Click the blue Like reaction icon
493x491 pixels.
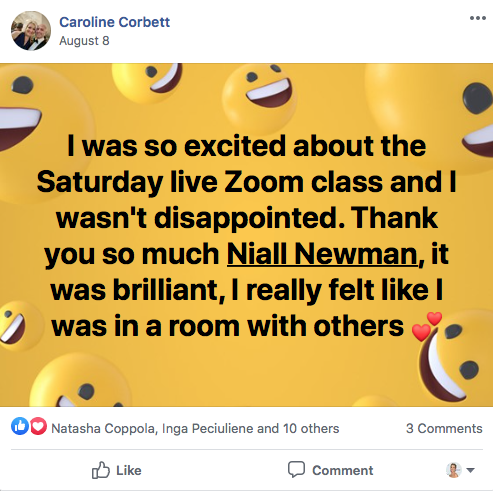[x=20, y=426]
